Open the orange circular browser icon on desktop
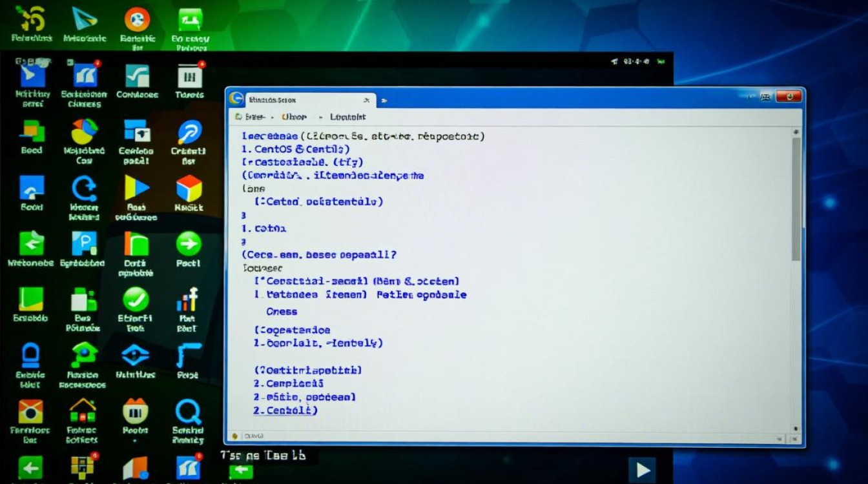This screenshot has height=484, width=868. (137, 19)
